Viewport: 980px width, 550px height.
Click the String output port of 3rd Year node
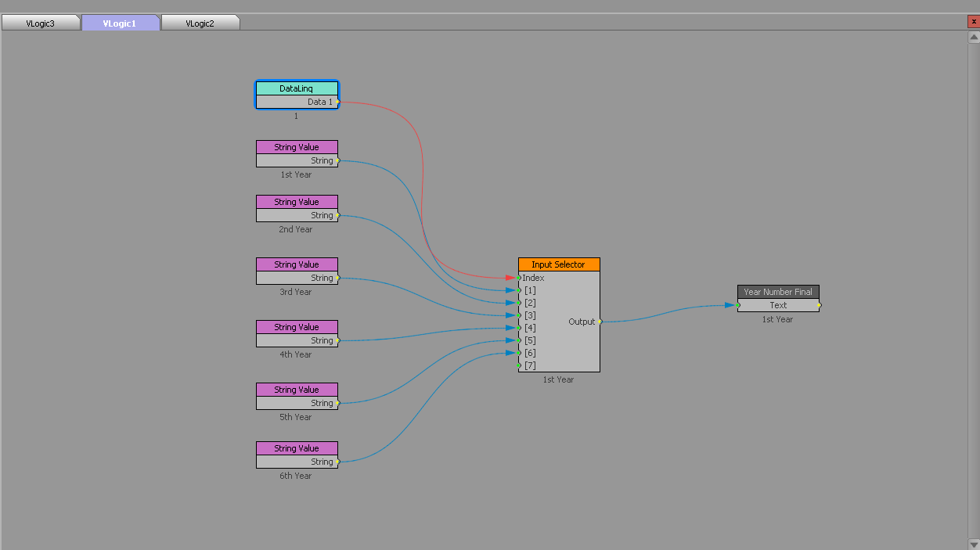pyautogui.click(x=339, y=278)
